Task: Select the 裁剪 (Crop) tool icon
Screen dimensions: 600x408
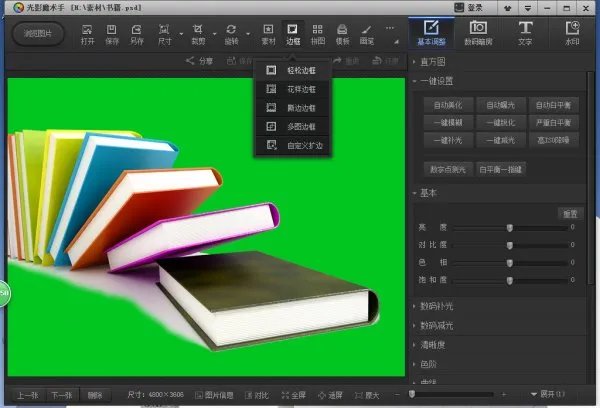Action: tap(198, 33)
